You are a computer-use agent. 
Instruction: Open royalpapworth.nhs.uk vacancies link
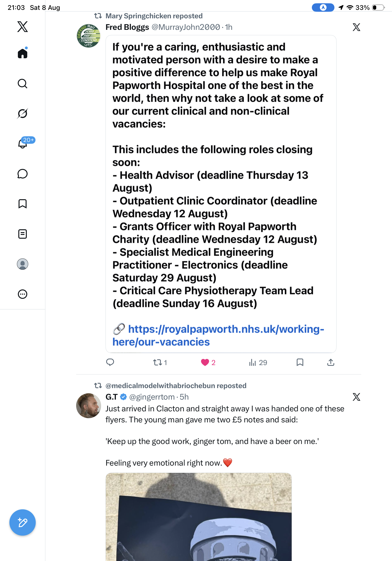point(218,335)
